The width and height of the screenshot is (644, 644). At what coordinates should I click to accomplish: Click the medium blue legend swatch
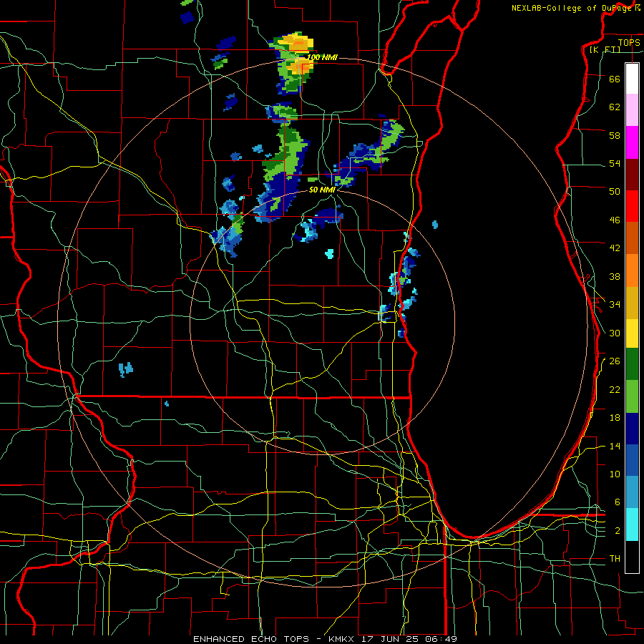tap(632, 460)
